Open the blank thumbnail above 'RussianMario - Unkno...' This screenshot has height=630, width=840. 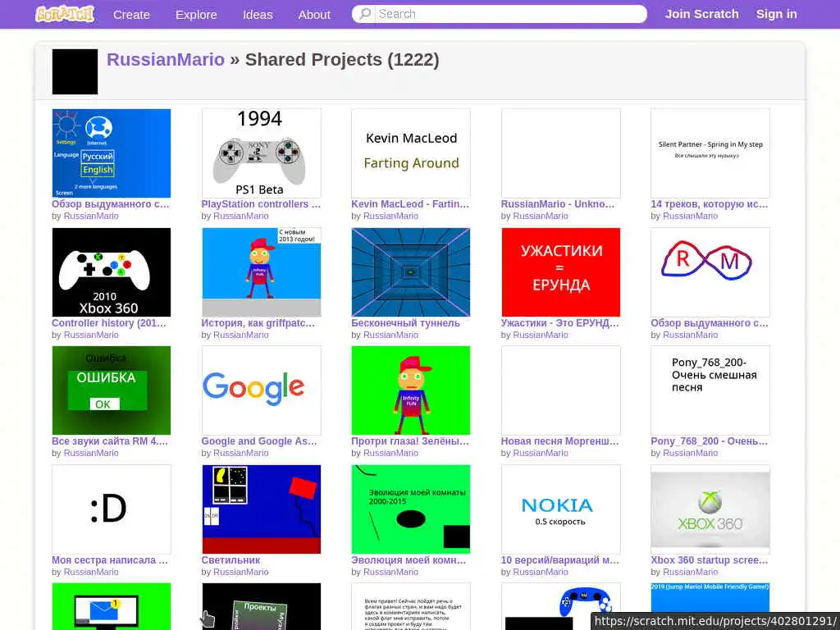tap(561, 153)
